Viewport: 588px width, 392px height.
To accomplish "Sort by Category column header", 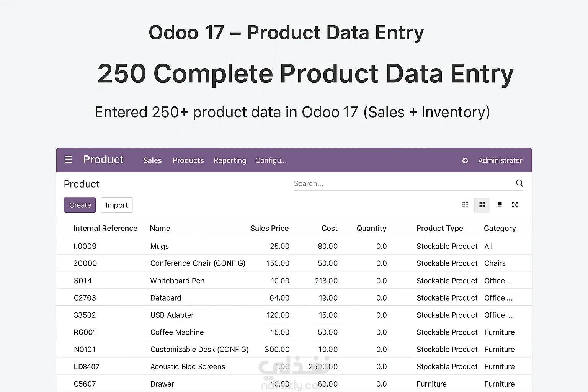I will tap(500, 228).
